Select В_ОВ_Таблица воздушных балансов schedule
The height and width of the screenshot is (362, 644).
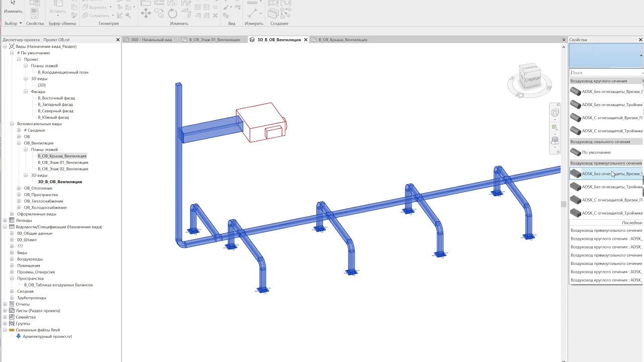(x=58, y=285)
